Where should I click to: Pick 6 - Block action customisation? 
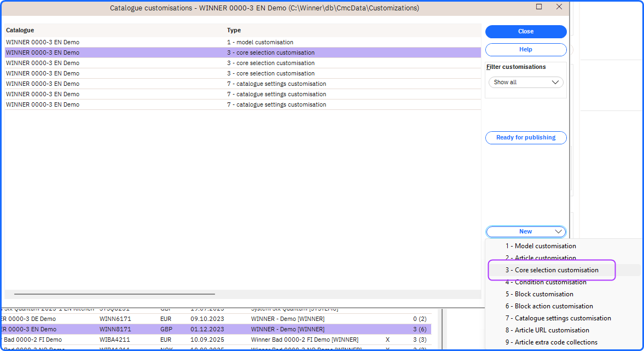coord(549,306)
